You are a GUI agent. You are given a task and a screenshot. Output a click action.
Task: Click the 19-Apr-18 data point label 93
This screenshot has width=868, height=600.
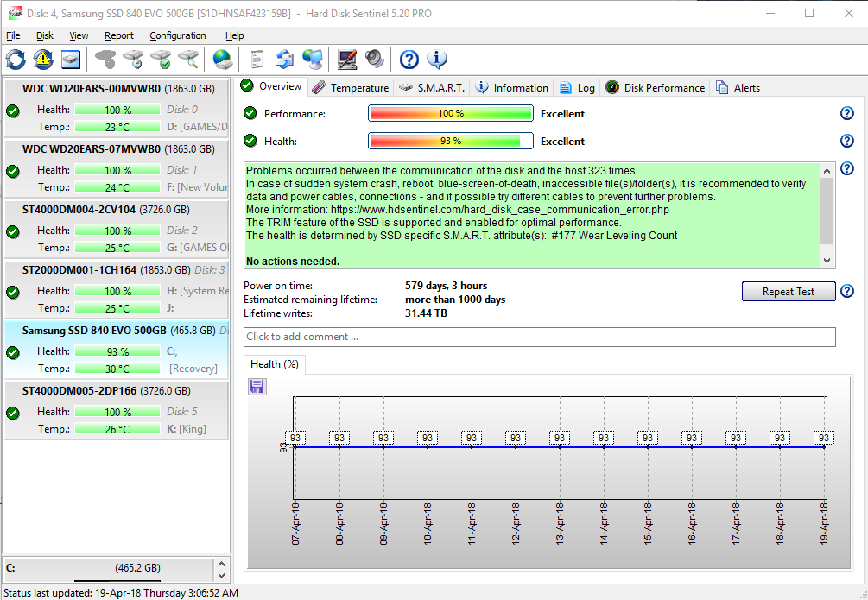coord(824,438)
